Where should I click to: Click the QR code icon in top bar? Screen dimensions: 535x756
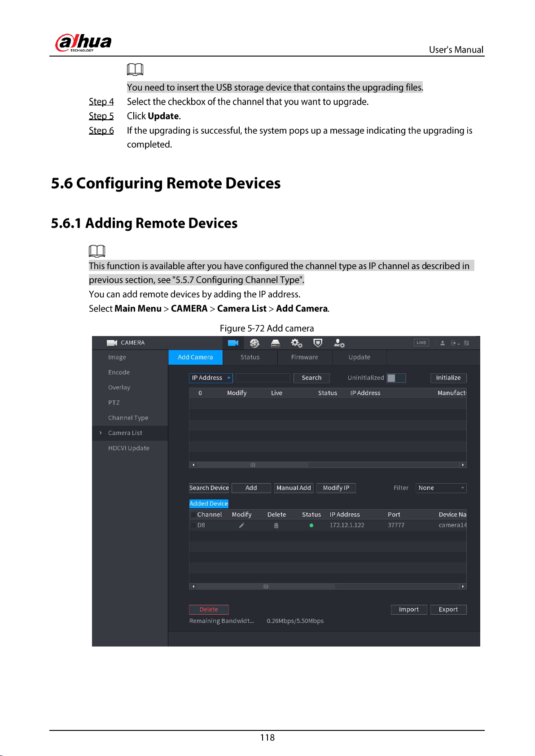point(467,343)
